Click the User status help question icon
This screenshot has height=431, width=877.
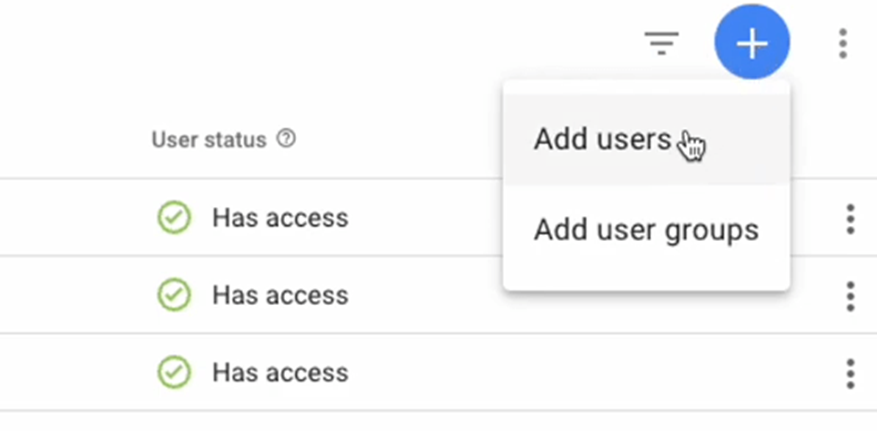286,139
